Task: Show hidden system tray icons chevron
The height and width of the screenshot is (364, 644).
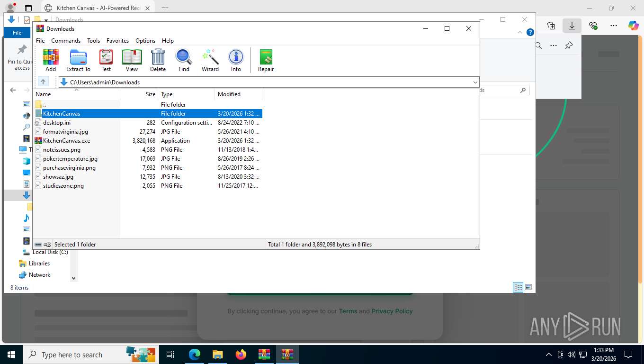Action: click(549, 355)
